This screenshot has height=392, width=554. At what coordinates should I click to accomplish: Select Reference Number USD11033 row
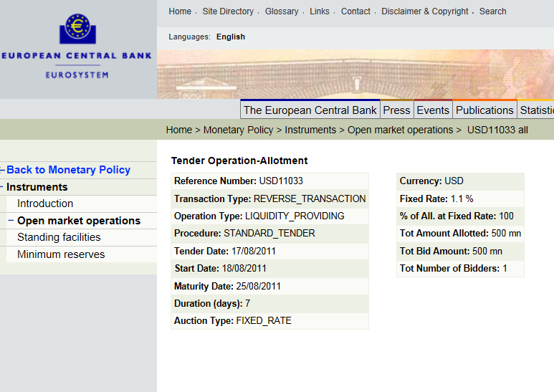[269, 181]
